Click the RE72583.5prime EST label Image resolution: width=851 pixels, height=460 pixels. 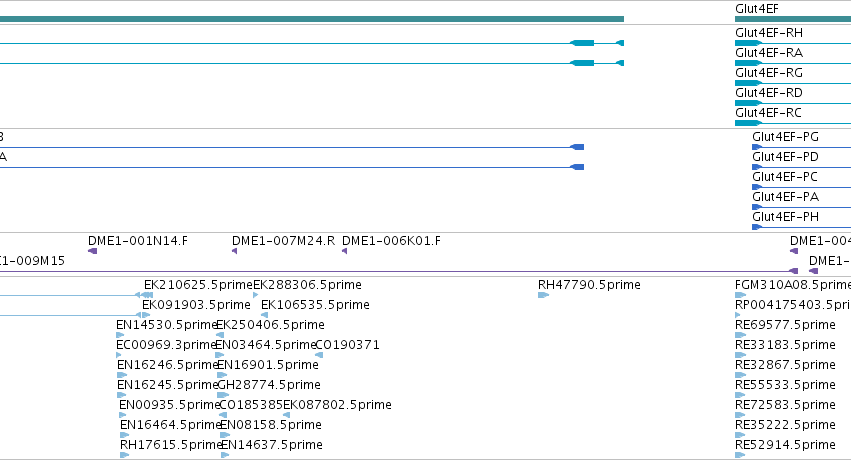pos(785,405)
